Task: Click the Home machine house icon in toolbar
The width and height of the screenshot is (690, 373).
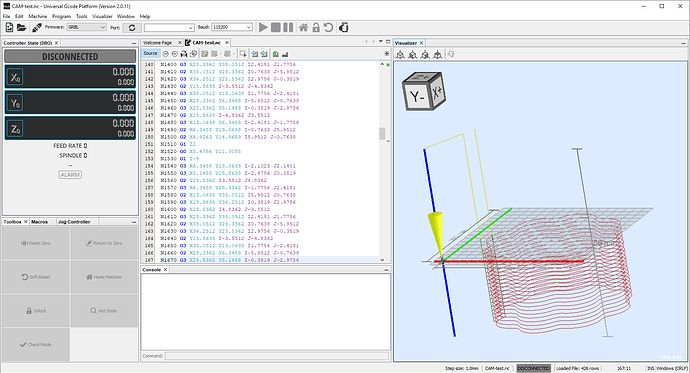Action: click(x=303, y=27)
